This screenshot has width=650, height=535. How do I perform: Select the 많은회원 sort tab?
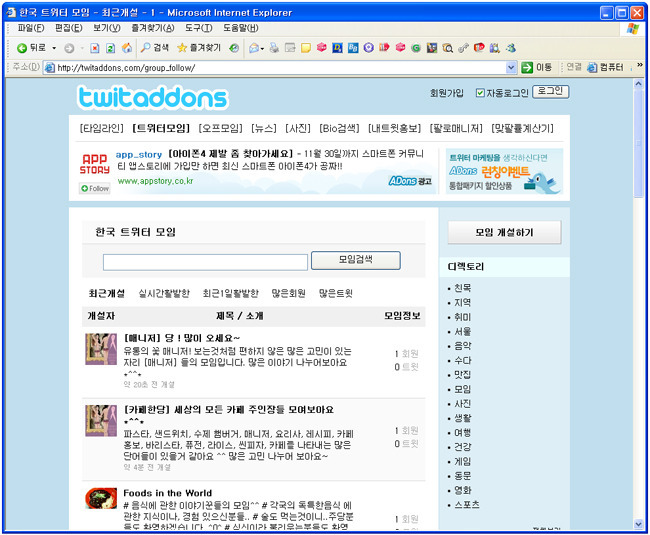289,293
